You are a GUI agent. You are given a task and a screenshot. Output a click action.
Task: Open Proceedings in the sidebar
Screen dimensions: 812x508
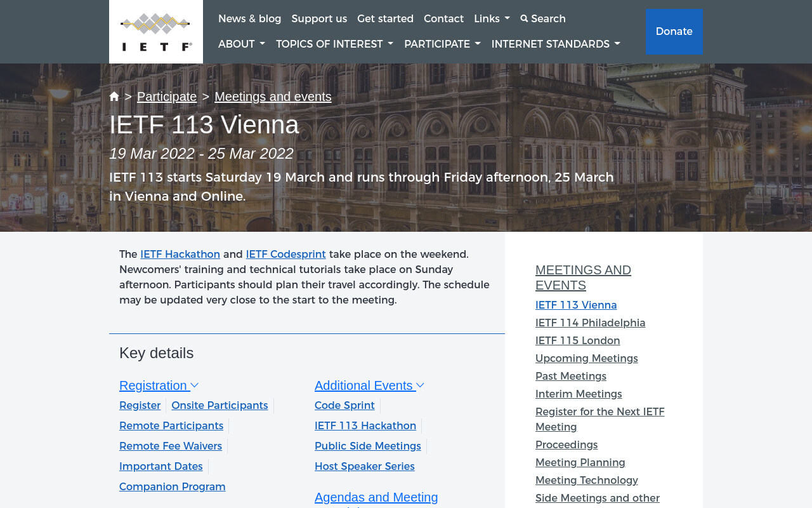pos(566,444)
